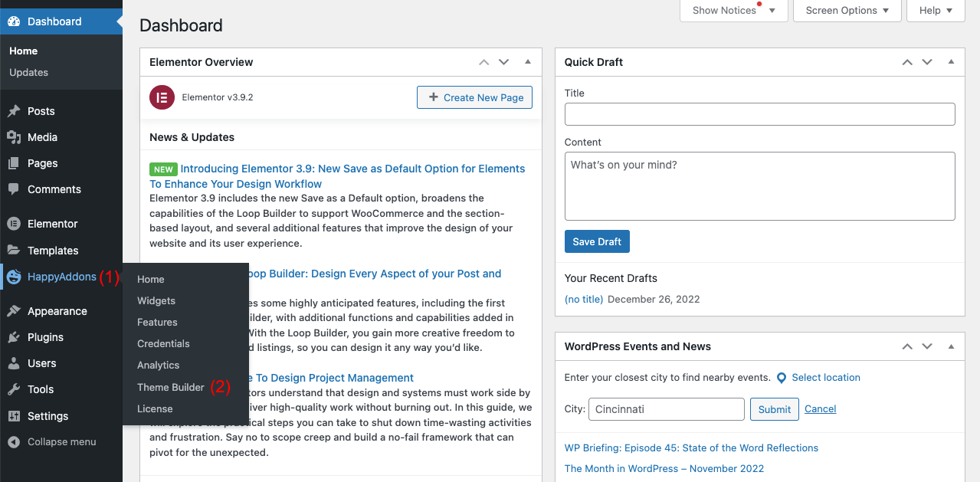The image size is (980, 482).
Task: Open WP Briefing Episode 45 link
Action: pyautogui.click(x=691, y=448)
